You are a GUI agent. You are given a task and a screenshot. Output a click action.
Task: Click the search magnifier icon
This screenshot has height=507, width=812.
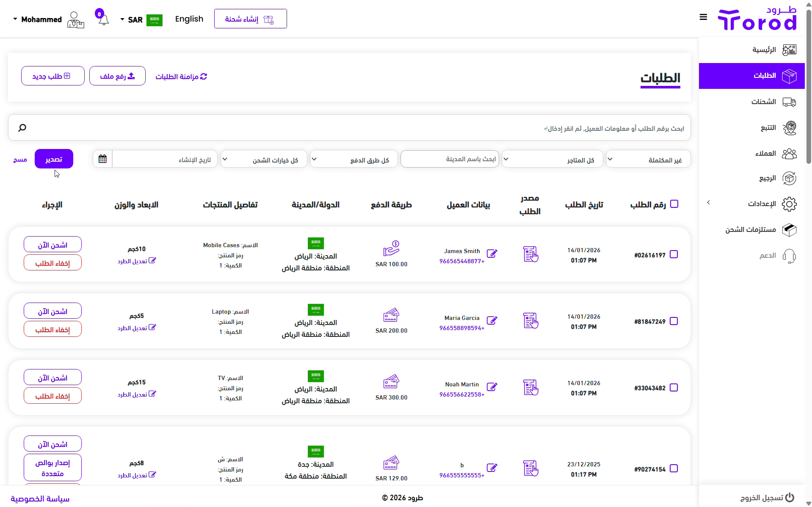point(22,127)
